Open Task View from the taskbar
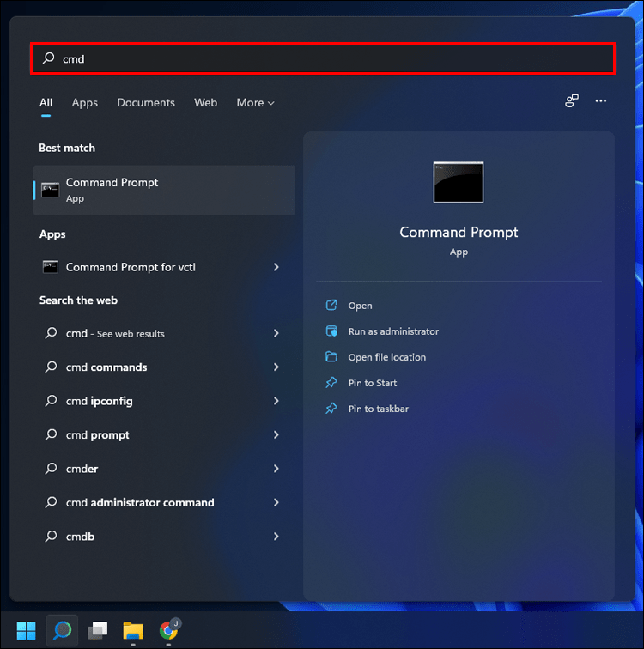 (98, 631)
